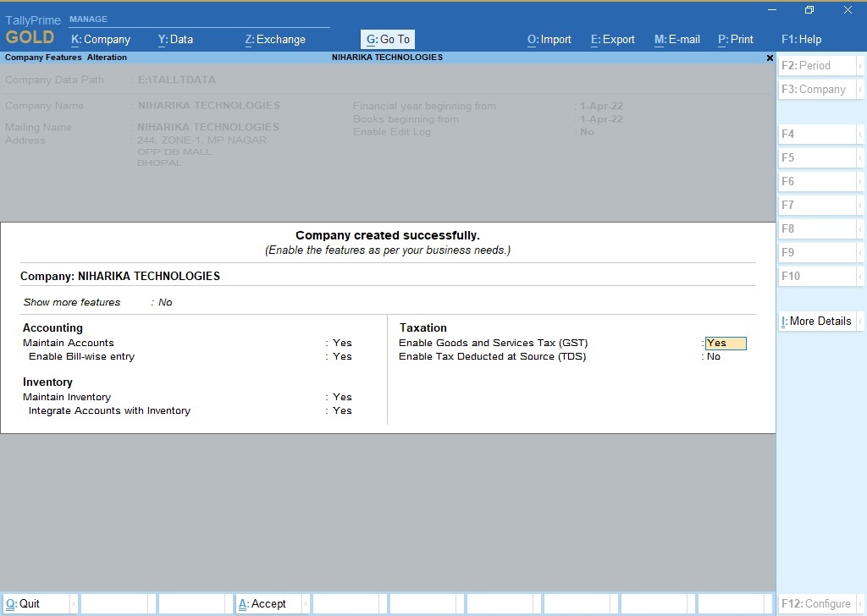This screenshot has height=616, width=867.
Task: Open the K: Company menu
Action: 101,39
